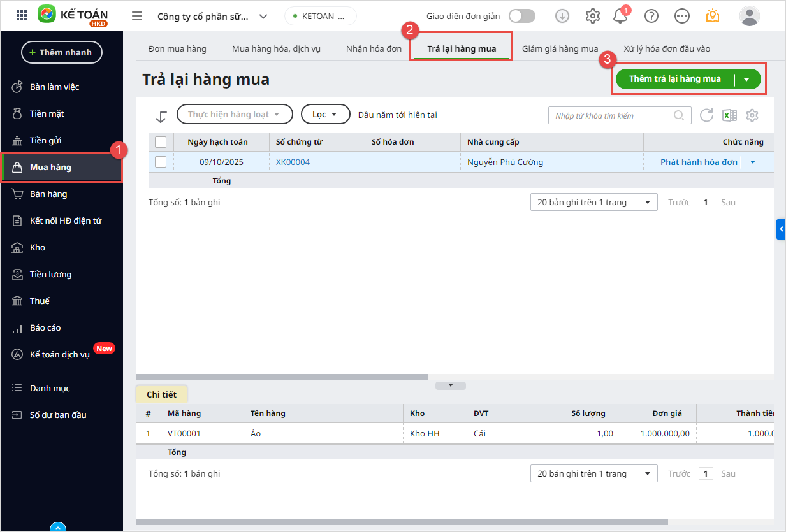786x532 pixels.
Task: Toggle the Giao diện đơn giản switch
Action: point(521,16)
